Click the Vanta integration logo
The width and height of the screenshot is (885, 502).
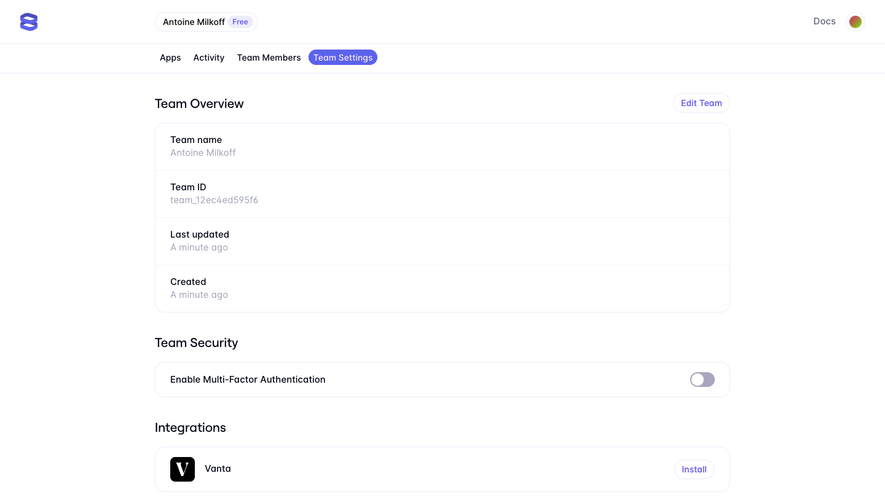[x=182, y=469]
